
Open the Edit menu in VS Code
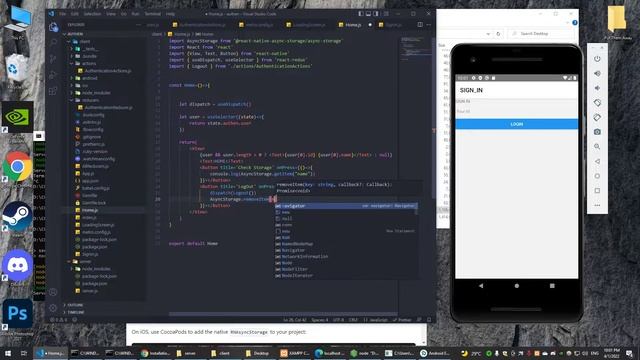pos(75,14)
